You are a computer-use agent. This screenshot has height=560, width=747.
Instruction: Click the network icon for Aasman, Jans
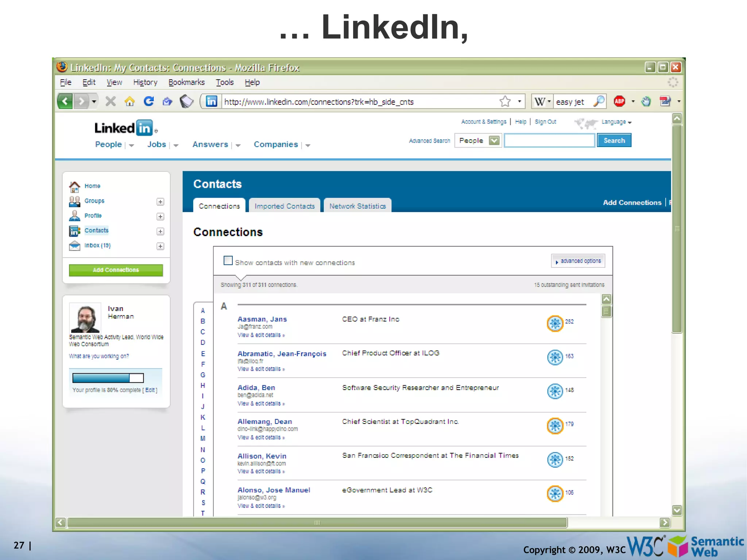pos(555,323)
